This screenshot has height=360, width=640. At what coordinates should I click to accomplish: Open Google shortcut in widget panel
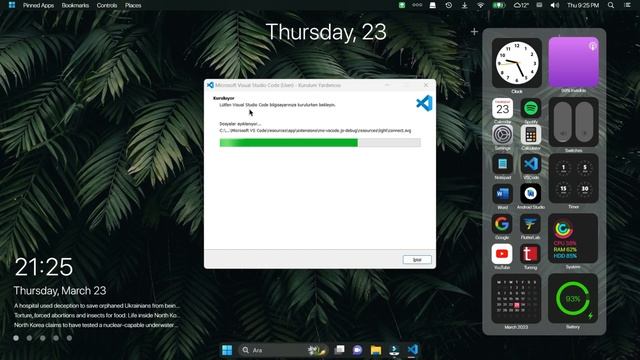502,224
